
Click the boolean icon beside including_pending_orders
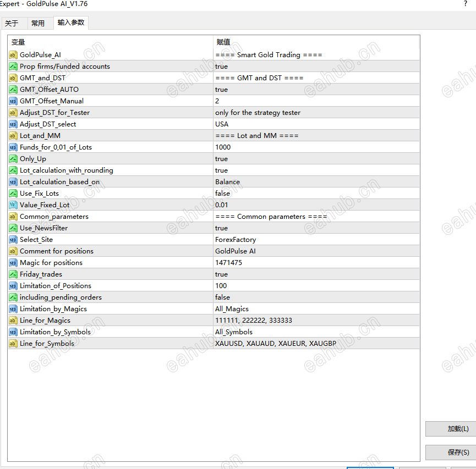[x=13, y=297]
